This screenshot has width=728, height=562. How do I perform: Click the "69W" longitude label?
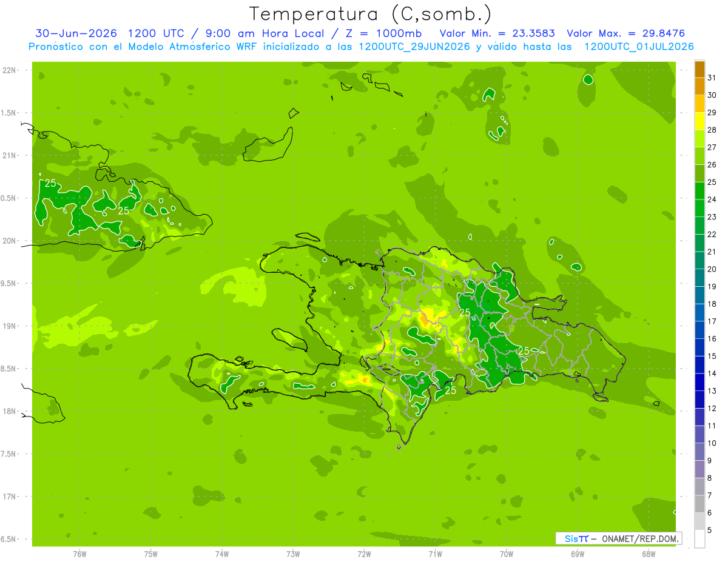click(x=578, y=554)
